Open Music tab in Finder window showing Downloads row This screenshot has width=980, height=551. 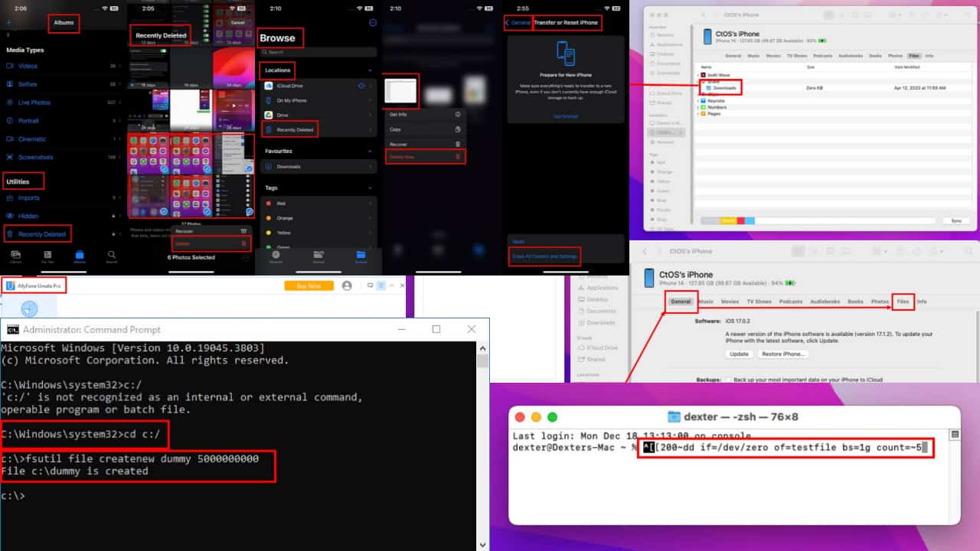pyautogui.click(x=754, y=56)
